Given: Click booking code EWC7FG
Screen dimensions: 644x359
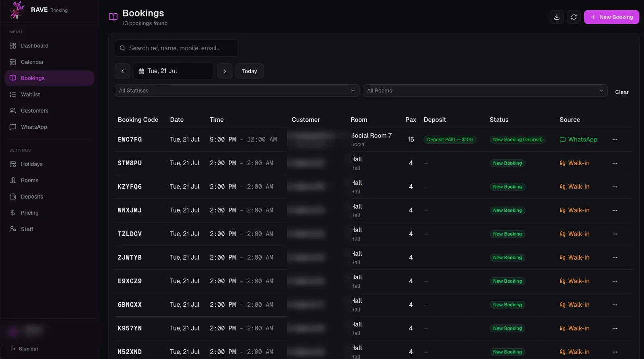Looking at the screenshot, I should 130,139.
